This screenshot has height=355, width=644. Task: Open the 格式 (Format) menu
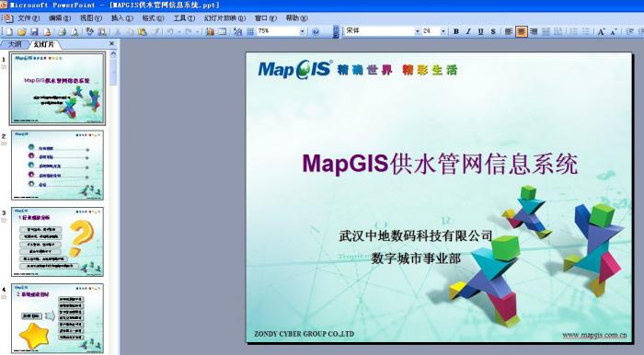point(154,18)
